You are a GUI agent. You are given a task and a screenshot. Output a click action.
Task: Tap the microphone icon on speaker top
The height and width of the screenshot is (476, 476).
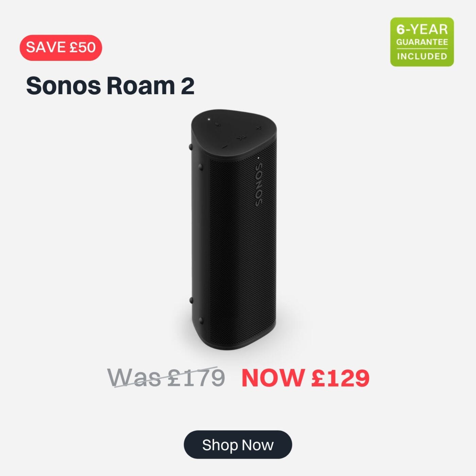tap(218, 124)
